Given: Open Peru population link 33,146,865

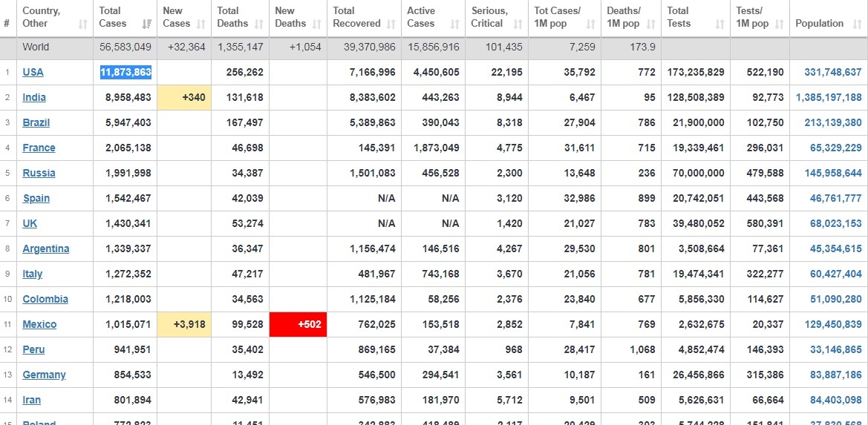Looking at the screenshot, I should click(x=836, y=350).
